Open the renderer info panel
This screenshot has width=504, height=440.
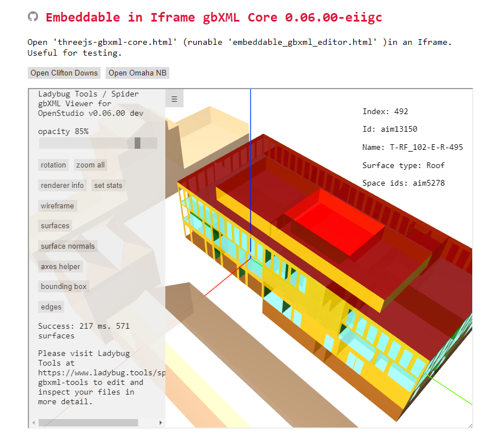coord(62,185)
